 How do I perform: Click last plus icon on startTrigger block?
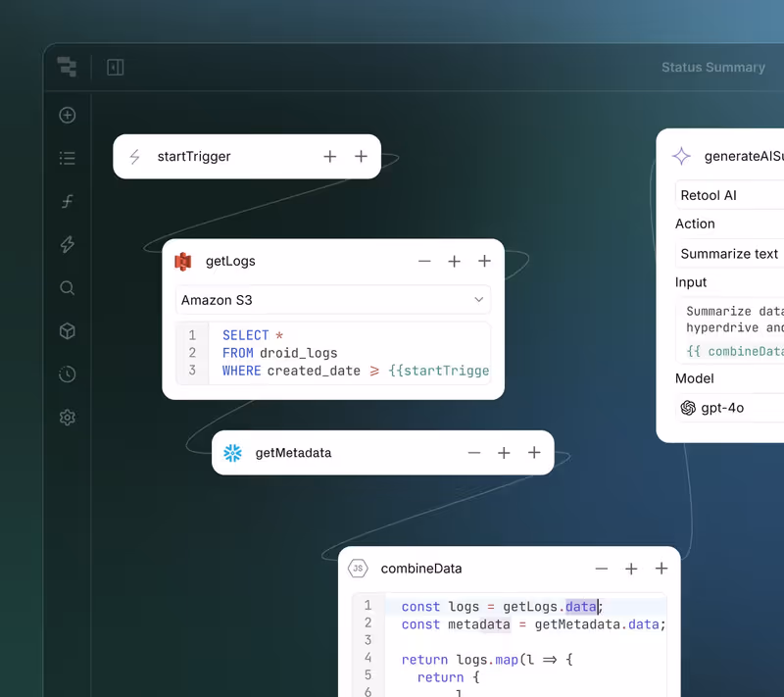[361, 157]
